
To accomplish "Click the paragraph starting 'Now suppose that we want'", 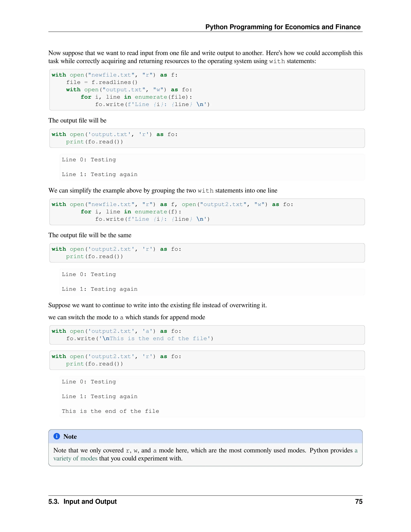I will point(205,57).
